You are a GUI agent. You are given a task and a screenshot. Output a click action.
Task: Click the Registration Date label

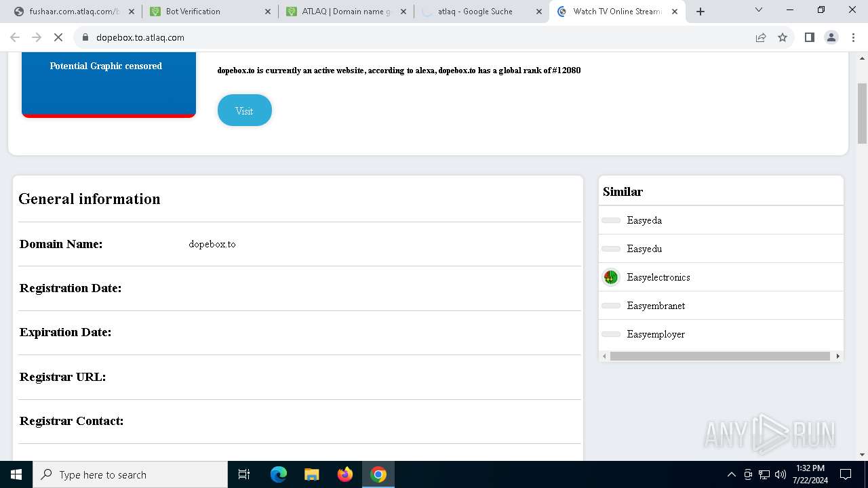pos(71,288)
